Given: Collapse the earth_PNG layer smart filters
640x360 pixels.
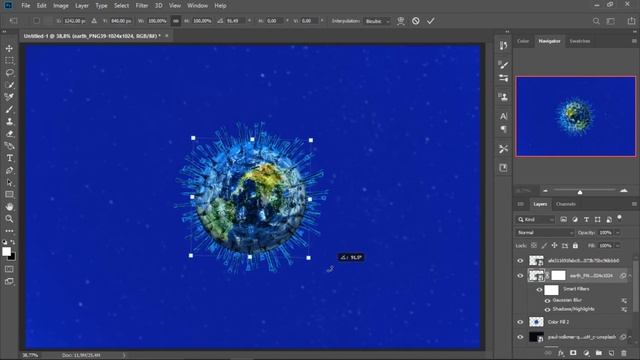Looking at the screenshot, I should pos(630,276).
